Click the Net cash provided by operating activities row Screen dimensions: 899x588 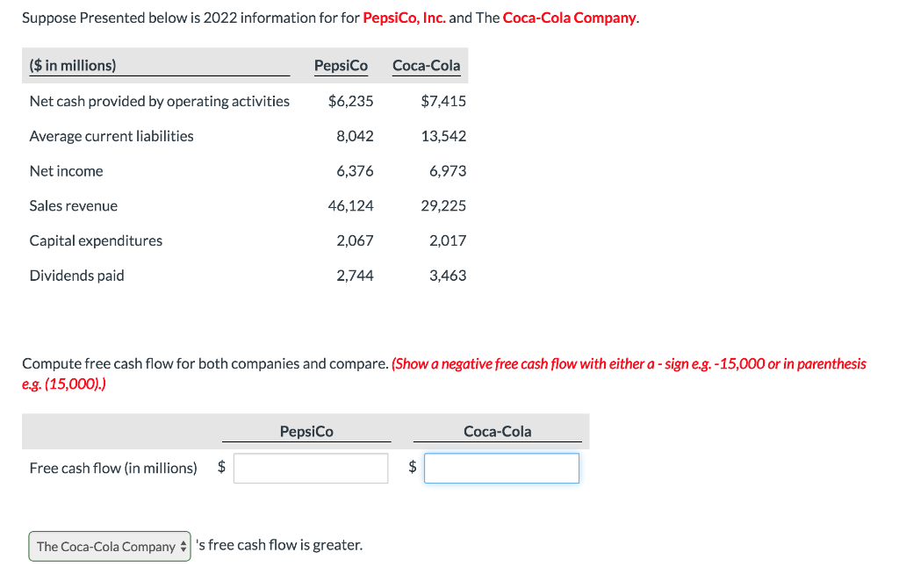click(x=160, y=101)
